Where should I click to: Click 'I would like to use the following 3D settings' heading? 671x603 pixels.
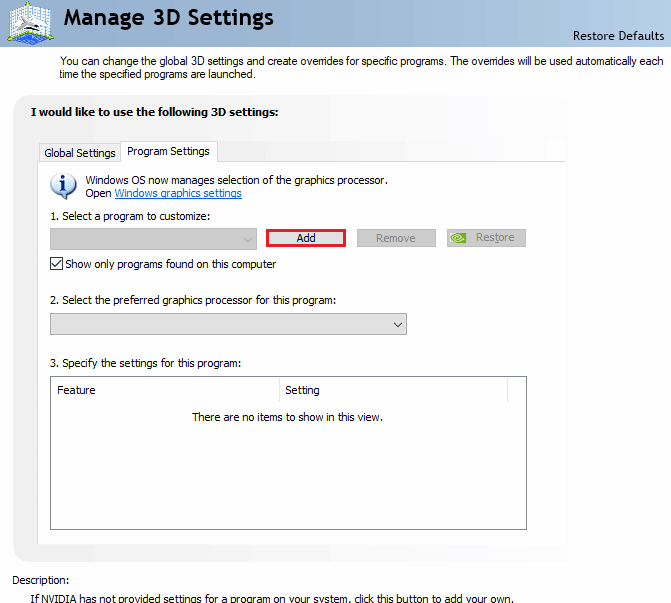click(x=154, y=112)
